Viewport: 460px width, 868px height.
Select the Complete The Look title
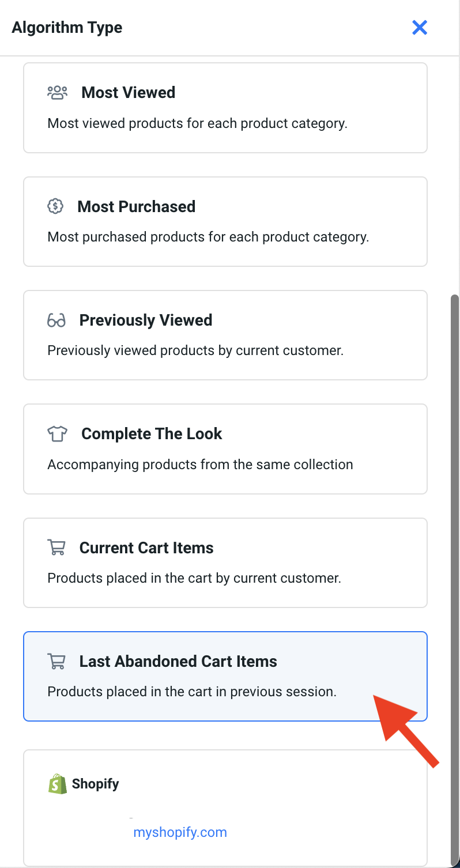152,434
